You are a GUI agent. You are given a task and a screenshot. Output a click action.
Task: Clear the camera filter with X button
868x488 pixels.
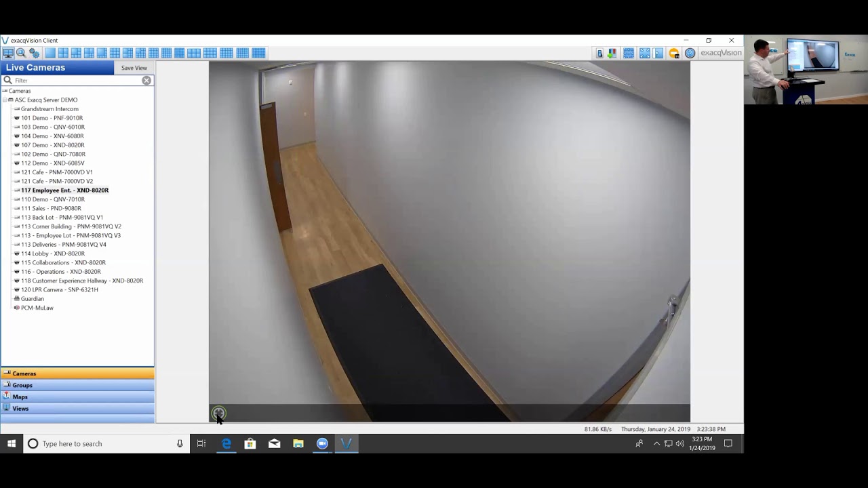146,80
